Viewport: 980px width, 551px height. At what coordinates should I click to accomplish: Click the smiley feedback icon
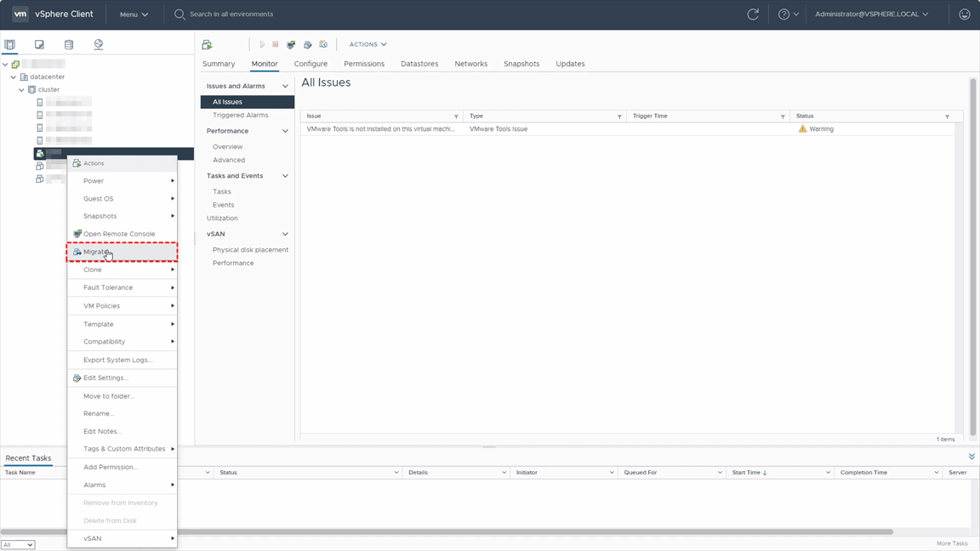click(x=964, y=14)
